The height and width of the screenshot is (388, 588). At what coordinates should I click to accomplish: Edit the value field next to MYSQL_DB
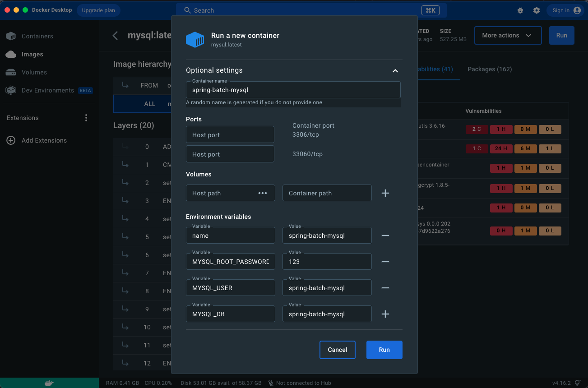(327, 314)
